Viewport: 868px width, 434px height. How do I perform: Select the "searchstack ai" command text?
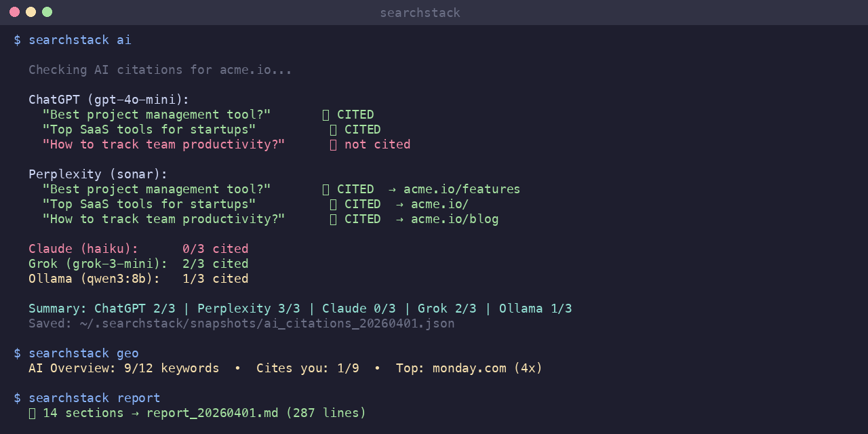click(x=79, y=39)
